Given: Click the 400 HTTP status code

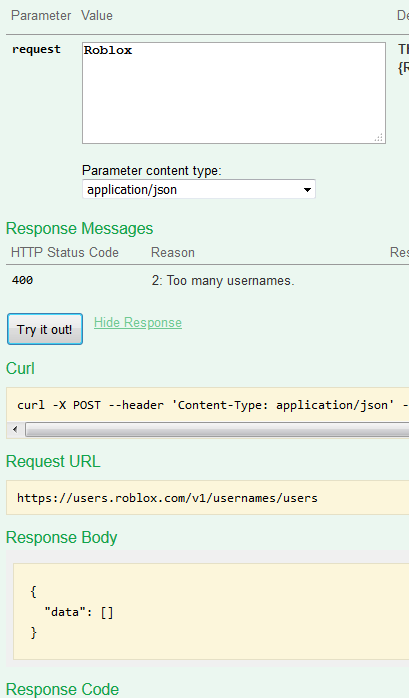Looking at the screenshot, I should click(22, 280).
